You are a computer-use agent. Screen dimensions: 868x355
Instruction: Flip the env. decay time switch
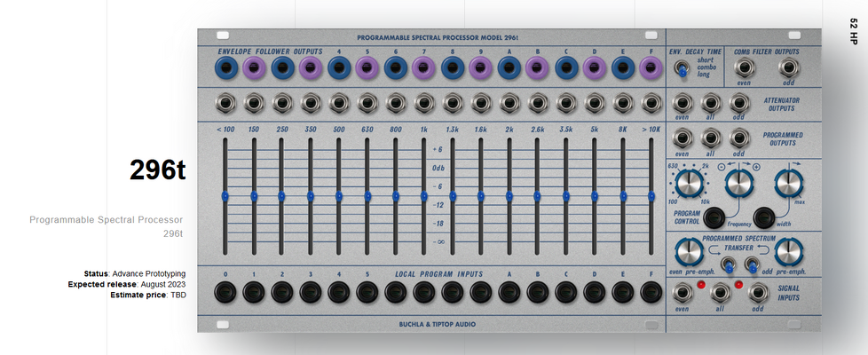[682, 68]
